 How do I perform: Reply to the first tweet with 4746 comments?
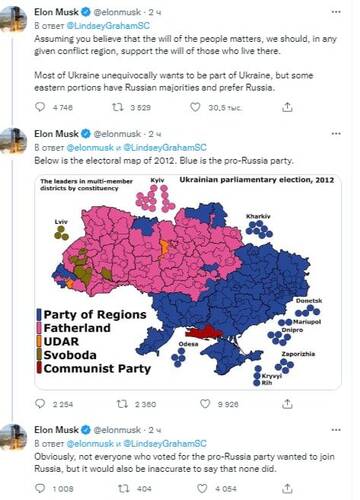click(x=40, y=107)
